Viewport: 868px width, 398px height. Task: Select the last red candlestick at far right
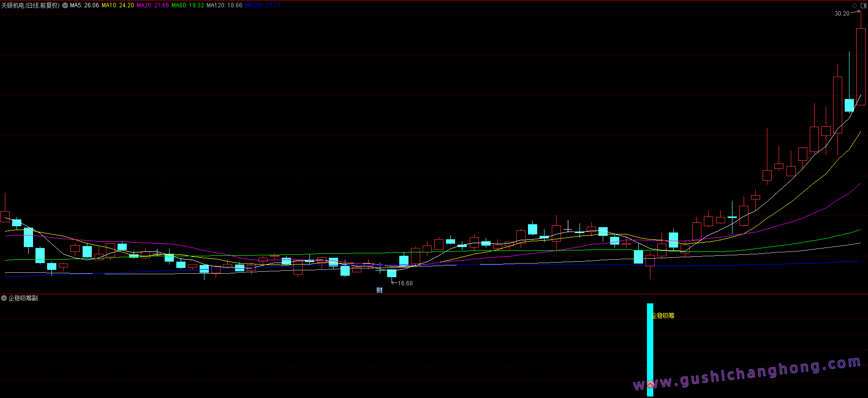pyautogui.click(x=861, y=66)
